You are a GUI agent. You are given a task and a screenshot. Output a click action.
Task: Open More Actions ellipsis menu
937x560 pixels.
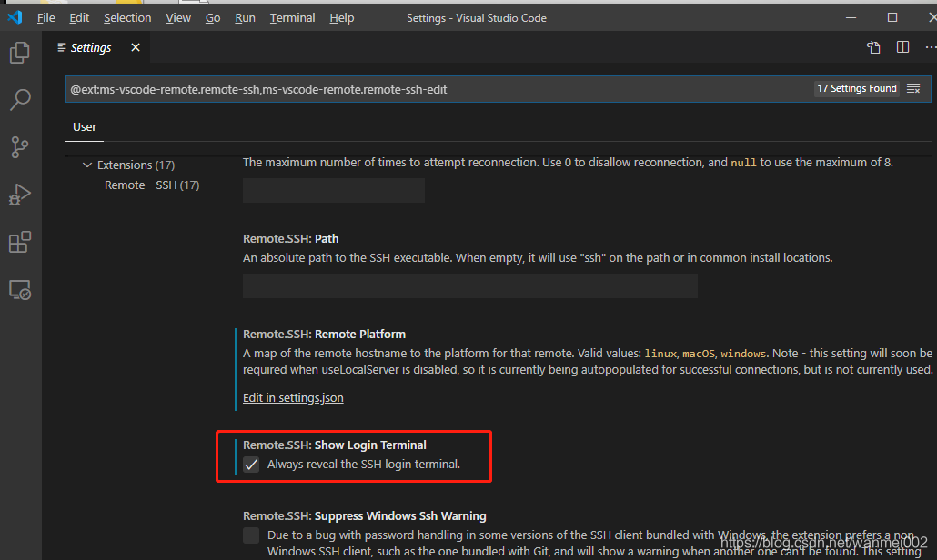pyautogui.click(x=931, y=47)
